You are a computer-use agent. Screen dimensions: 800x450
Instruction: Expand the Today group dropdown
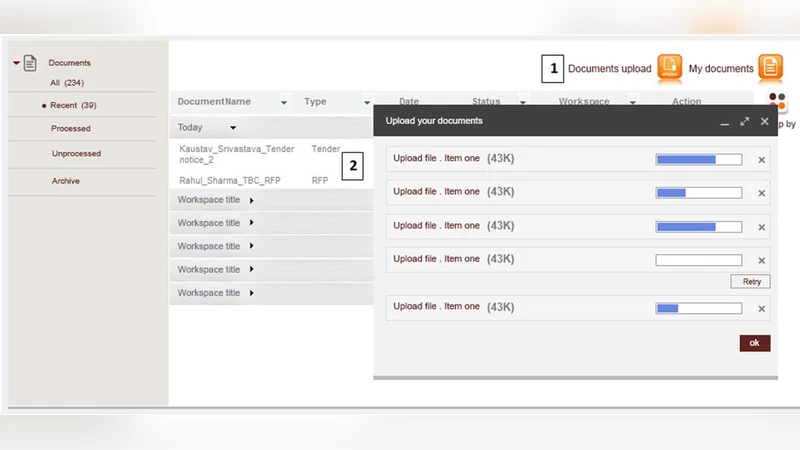pos(233,128)
